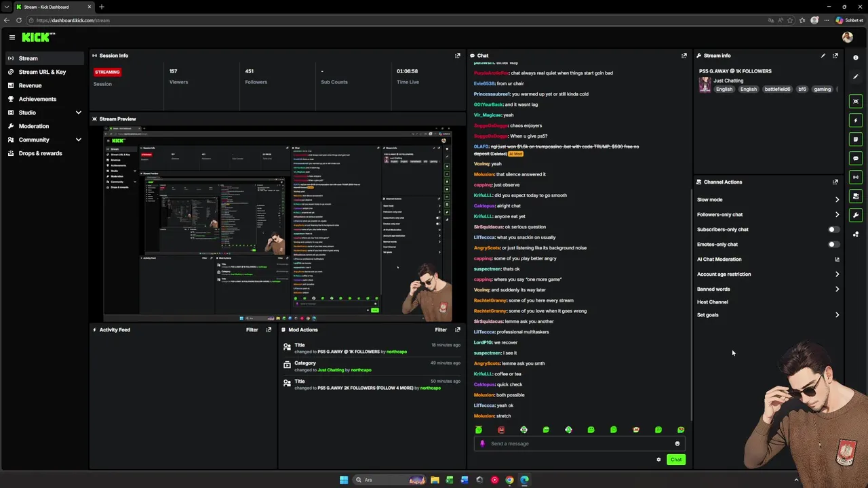Click username Evie6538 in chat
Viewport: 868px width, 488px height.
484,83
